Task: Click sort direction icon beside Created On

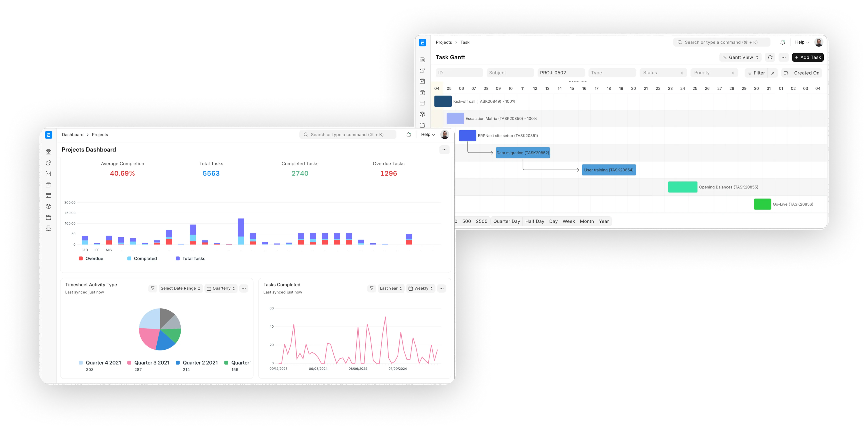Action: point(786,73)
